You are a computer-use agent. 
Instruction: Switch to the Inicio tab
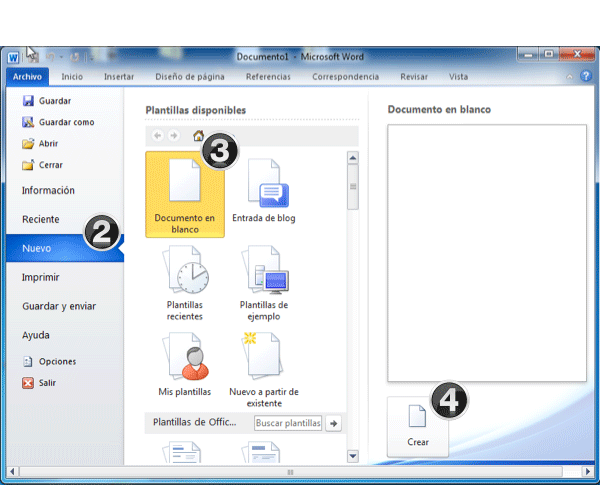pyautogui.click(x=72, y=77)
